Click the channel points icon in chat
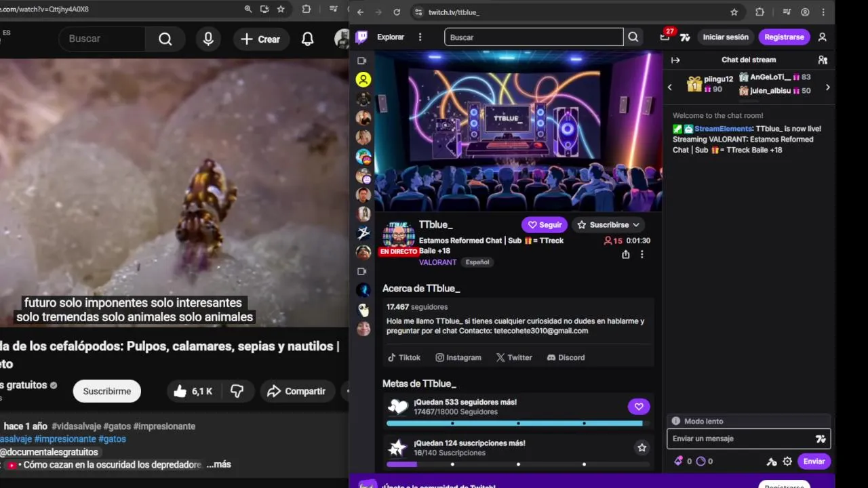The image size is (868, 488). click(x=701, y=462)
